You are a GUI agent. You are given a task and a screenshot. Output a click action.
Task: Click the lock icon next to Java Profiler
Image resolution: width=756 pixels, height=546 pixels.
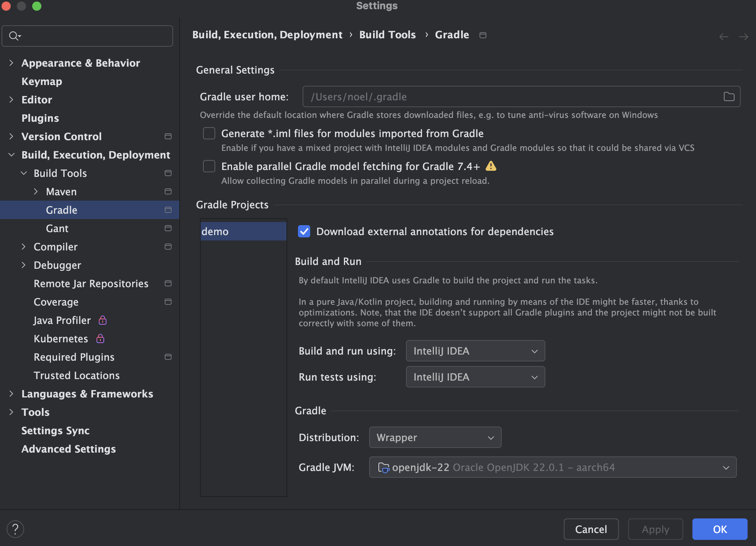103,320
